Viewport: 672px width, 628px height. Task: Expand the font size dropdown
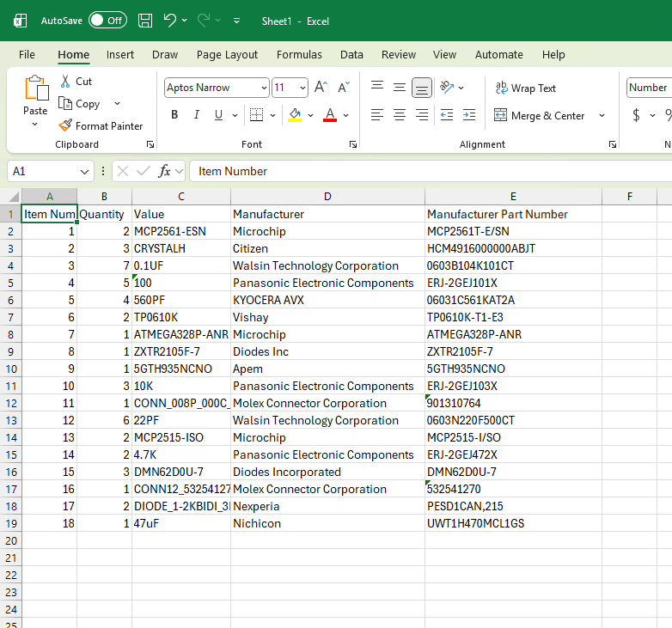(302, 88)
